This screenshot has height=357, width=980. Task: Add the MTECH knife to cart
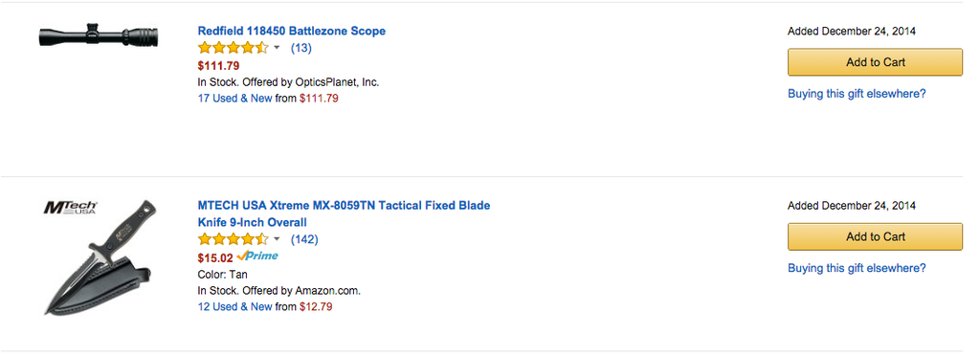tap(875, 236)
